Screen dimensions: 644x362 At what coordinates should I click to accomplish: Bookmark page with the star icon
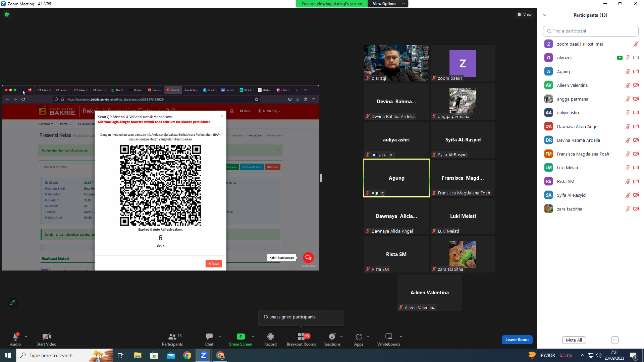coord(257,99)
